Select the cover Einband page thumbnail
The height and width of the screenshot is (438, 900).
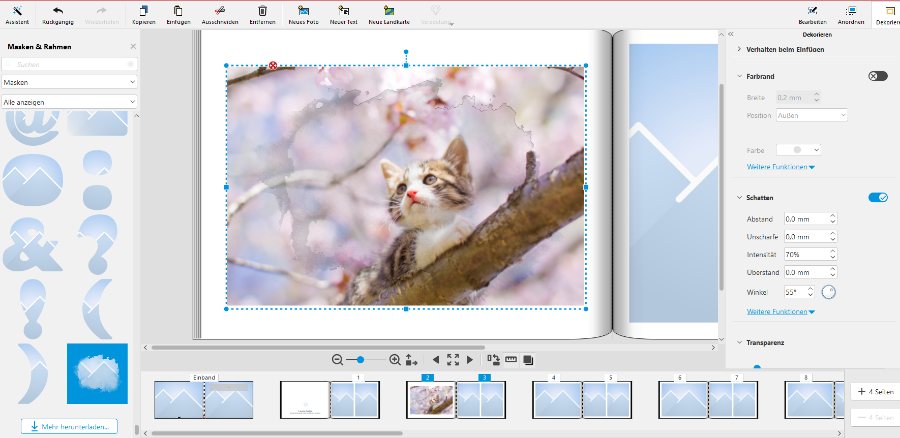[x=204, y=400]
